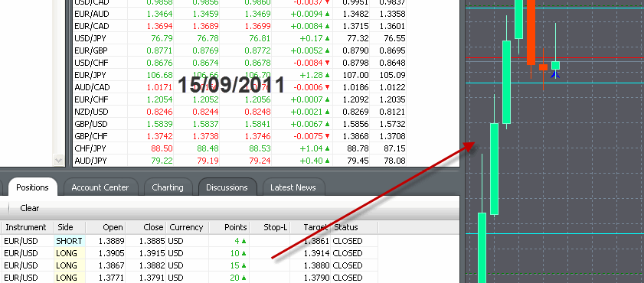Click the 1.3861 target value
The image size is (644, 283).
point(316,241)
